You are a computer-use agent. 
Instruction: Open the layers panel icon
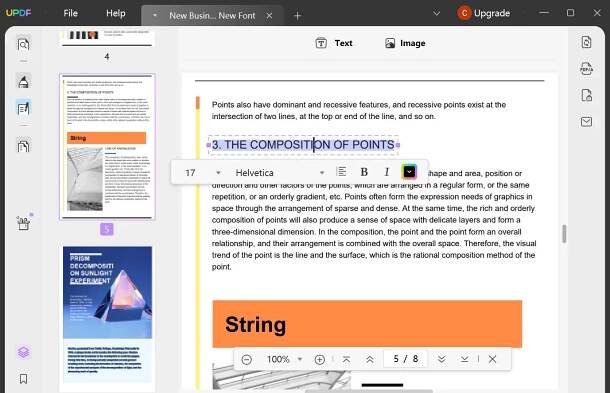tap(23, 352)
